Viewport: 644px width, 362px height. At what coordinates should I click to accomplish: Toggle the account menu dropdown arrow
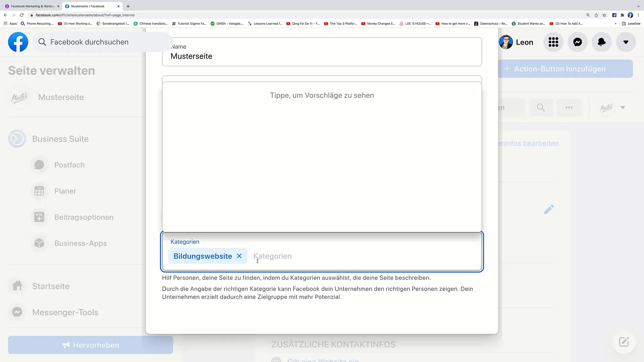point(626,42)
